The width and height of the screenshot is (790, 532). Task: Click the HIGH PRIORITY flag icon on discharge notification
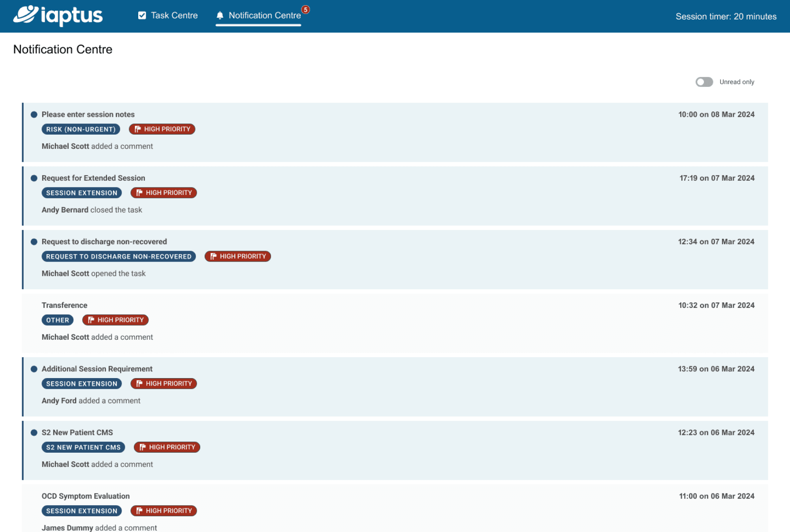coord(213,256)
